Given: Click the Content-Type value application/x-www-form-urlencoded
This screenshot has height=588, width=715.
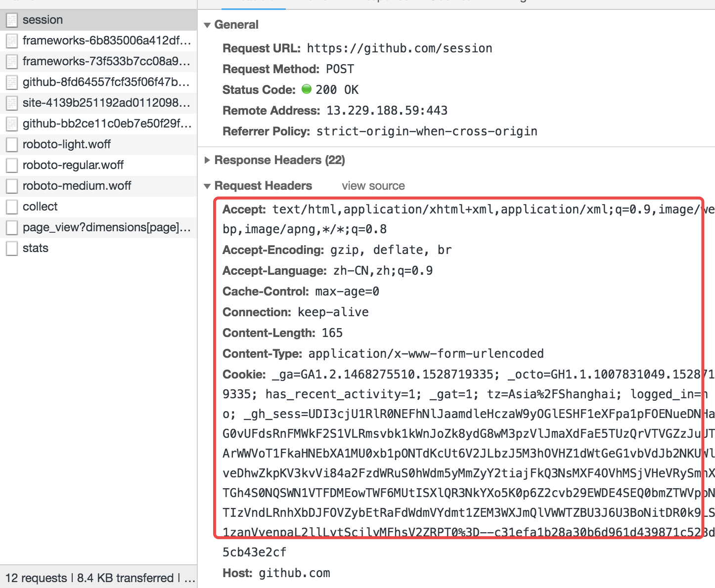Looking at the screenshot, I should click(x=426, y=354).
